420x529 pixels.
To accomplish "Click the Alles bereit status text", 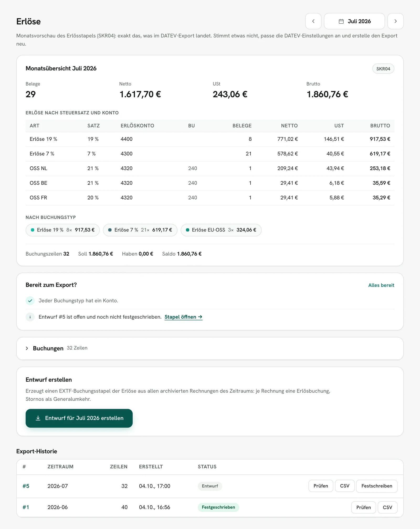I will pyautogui.click(x=381, y=285).
